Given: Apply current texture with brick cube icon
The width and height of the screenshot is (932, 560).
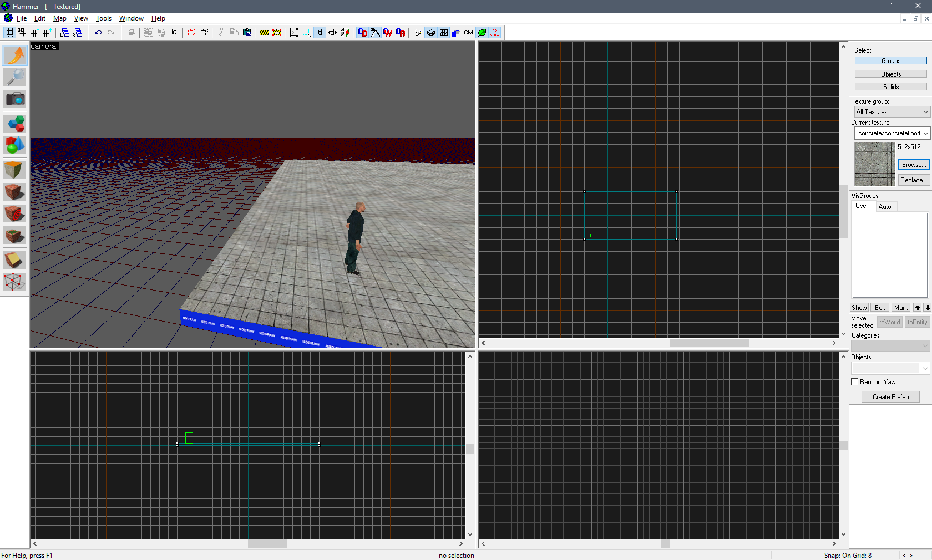Looking at the screenshot, I should [15, 192].
